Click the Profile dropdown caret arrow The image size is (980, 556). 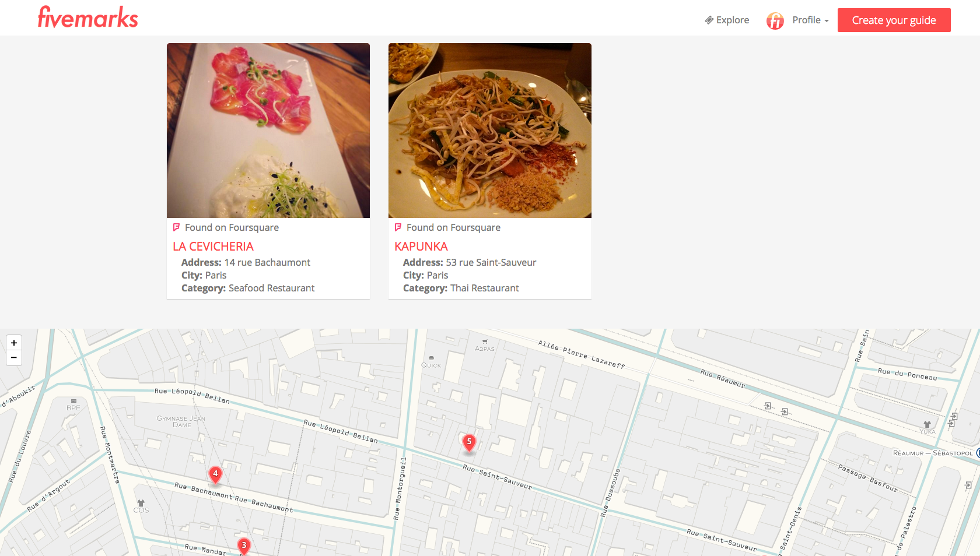coord(827,21)
